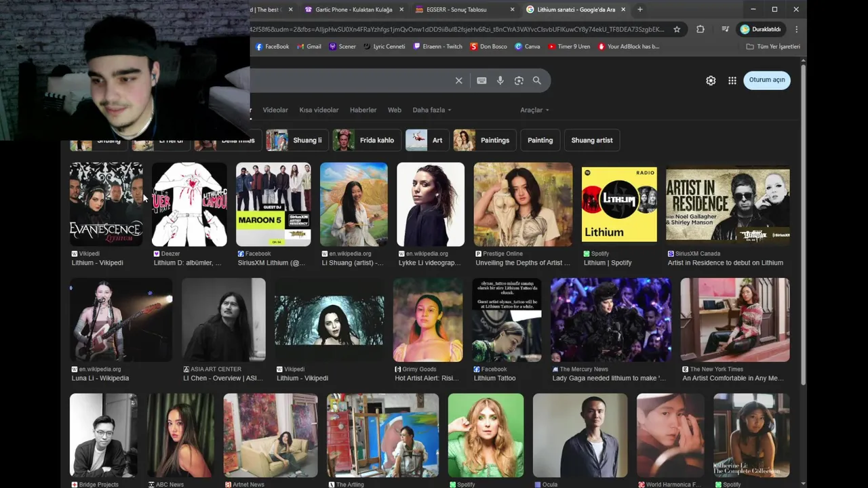Open the media controls icon in toolbar
Screen dimensions: 868x488
click(725, 29)
